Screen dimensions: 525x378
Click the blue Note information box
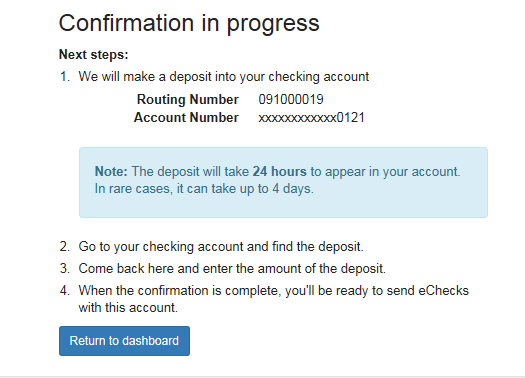click(283, 182)
